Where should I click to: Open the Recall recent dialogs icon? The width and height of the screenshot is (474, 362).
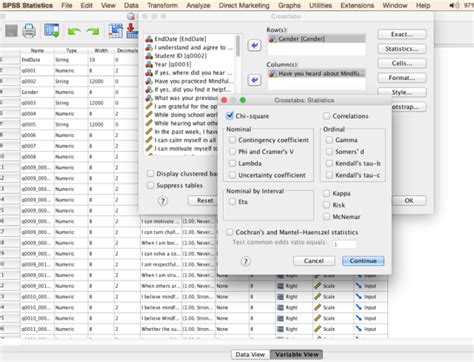pyautogui.click(x=52, y=31)
